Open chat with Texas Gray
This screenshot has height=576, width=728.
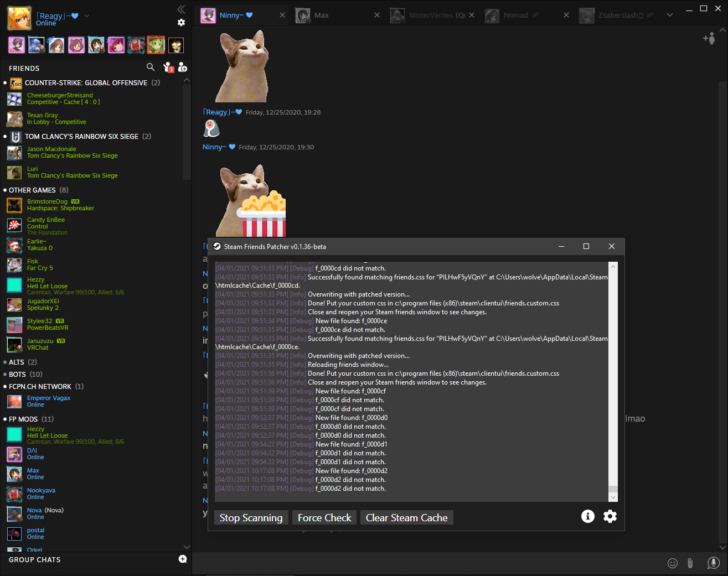click(x=93, y=119)
